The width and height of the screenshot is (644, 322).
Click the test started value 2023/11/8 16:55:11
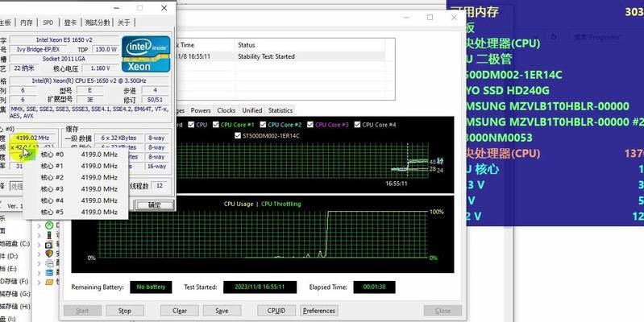pyautogui.click(x=260, y=287)
